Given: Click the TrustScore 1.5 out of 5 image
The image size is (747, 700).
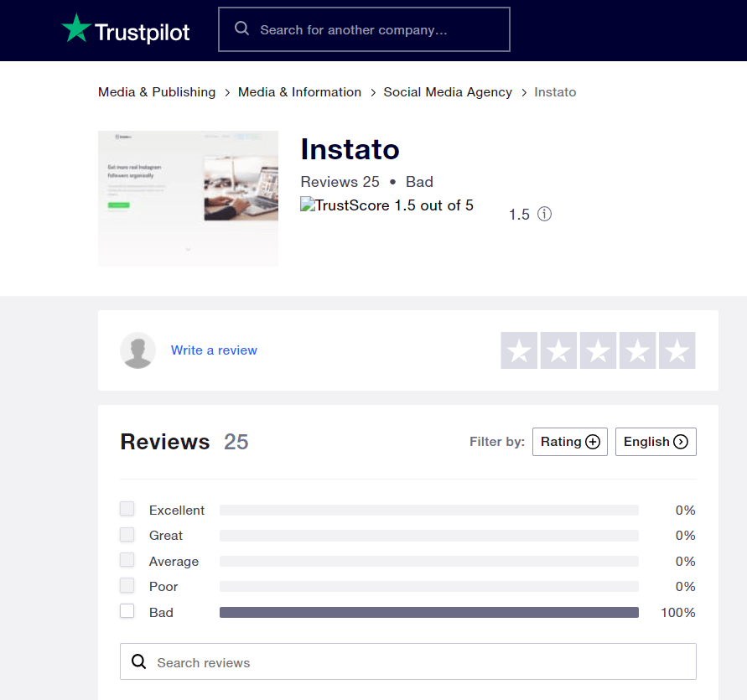Looking at the screenshot, I should [386, 205].
